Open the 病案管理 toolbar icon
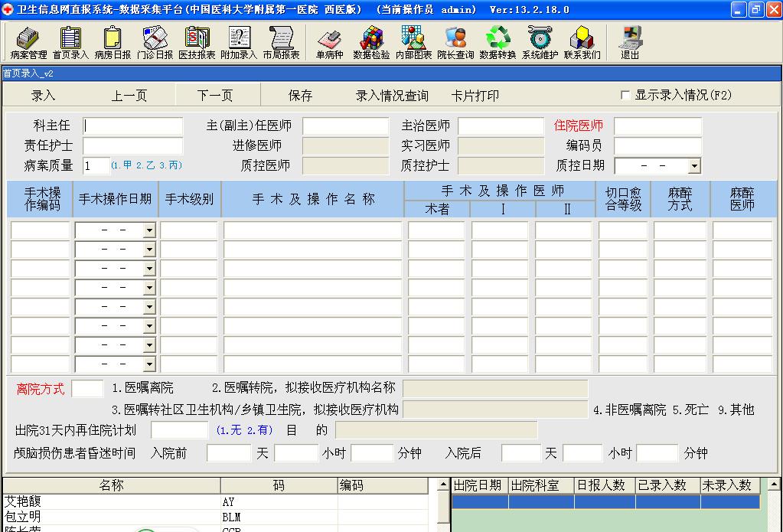This screenshot has width=783, height=532. [x=28, y=42]
